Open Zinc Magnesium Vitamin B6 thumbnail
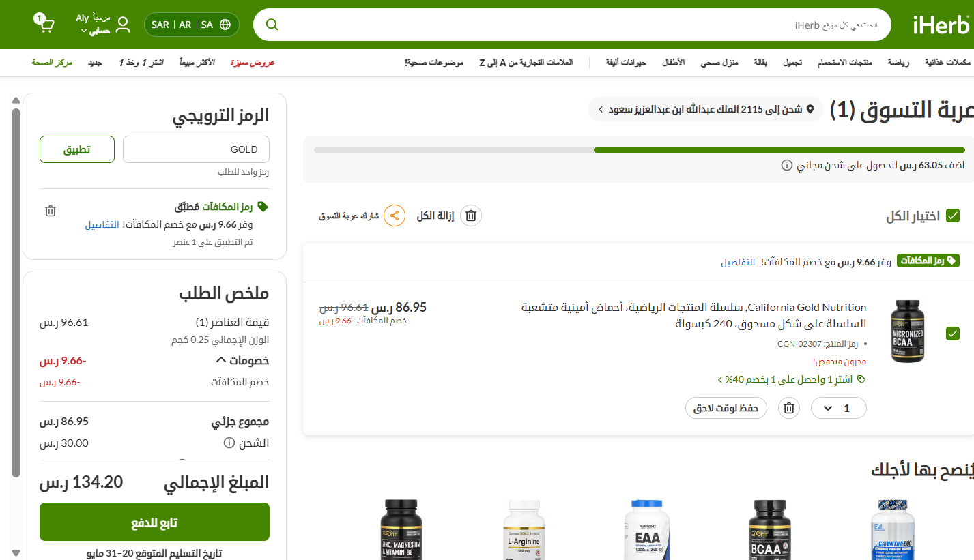This screenshot has width=974, height=560. 401,529
